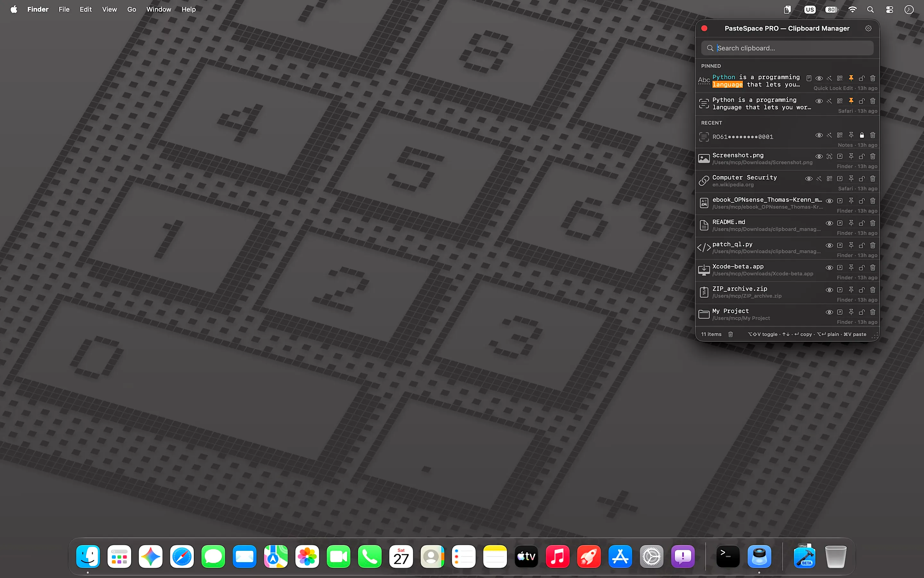The image size is (924, 578).
Task: Open the Edit menu
Action: pyautogui.click(x=86, y=9)
